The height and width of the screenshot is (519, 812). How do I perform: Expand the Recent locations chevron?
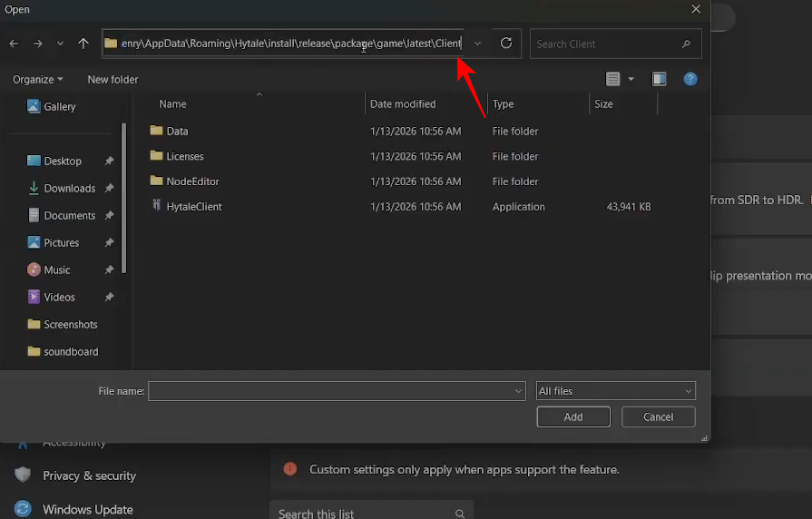pos(60,44)
